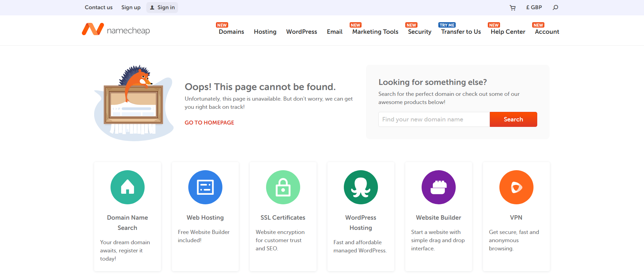
Task: Click the Namecheap logo
Action: coord(116,30)
